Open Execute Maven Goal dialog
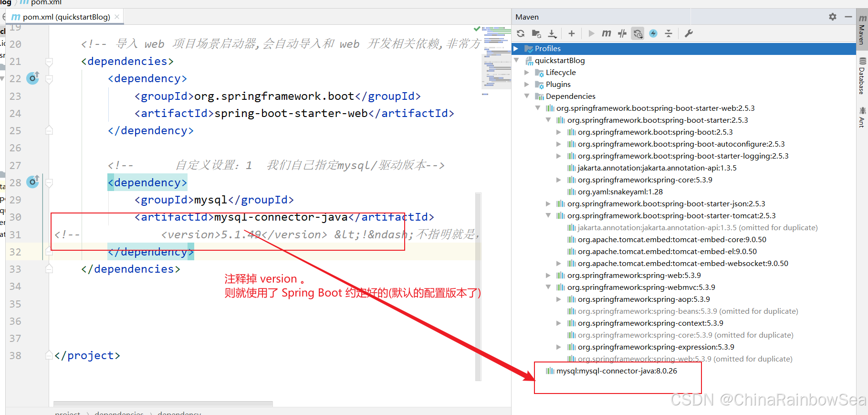Image resolution: width=868 pixels, height=415 pixels. pos(607,33)
